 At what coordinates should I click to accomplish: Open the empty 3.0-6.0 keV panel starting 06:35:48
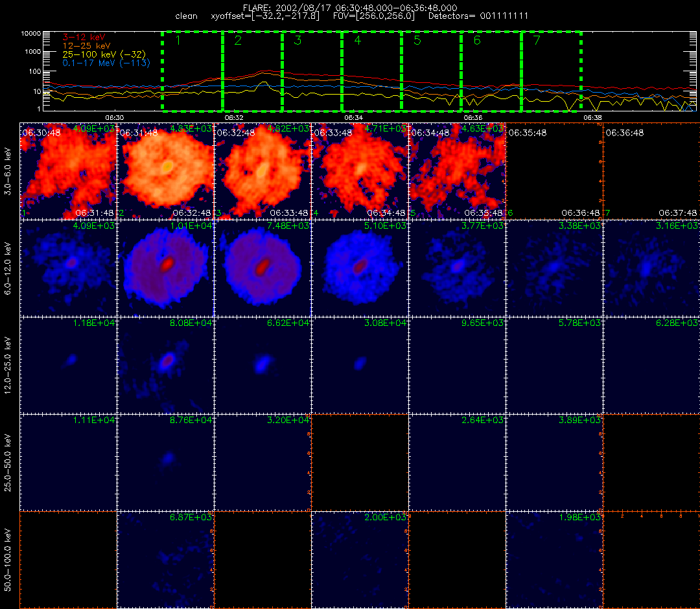[x=555, y=171]
